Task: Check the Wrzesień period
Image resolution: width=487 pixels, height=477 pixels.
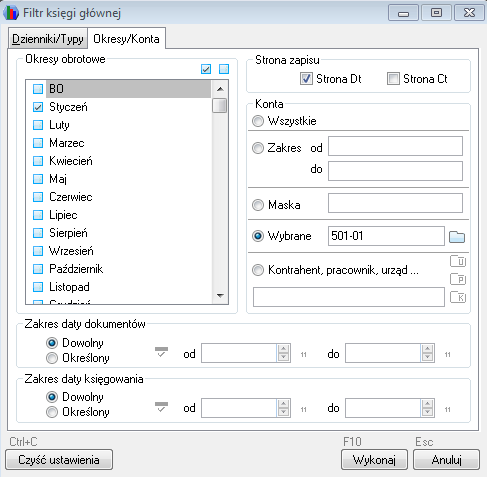Action: pyautogui.click(x=38, y=251)
